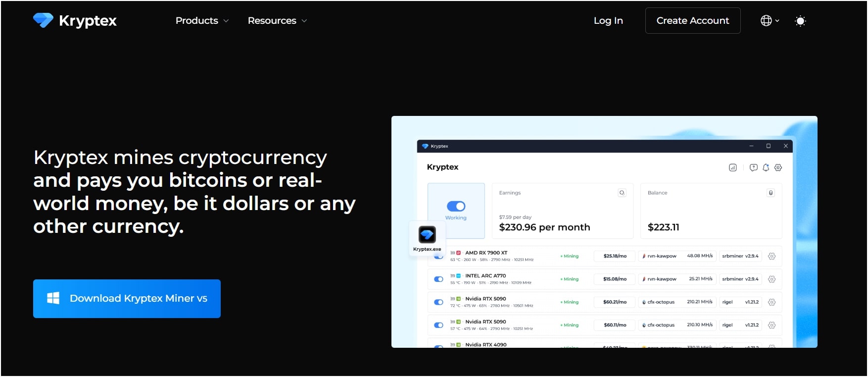Click the 'Nvidia RTX 4090' device name
The height and width of the screenshot is (377, 868).
pos(486,344)
